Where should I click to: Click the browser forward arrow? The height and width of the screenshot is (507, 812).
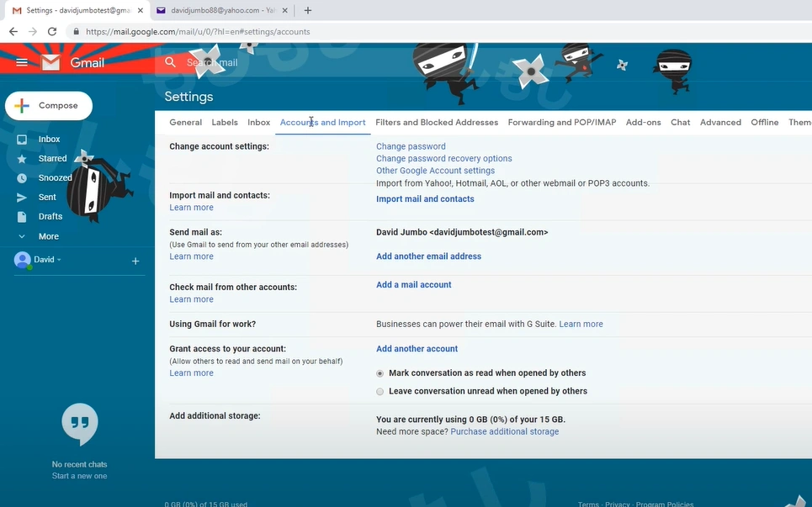[x=33, y=32]
